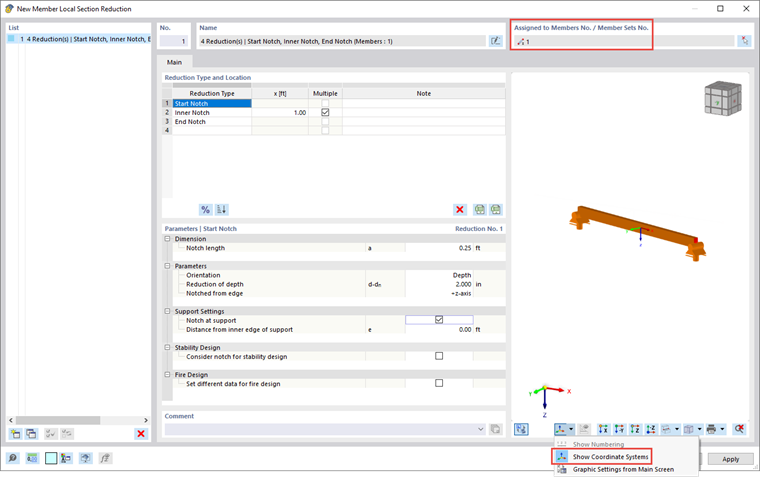Click the import from library icon under the reduction table
Screen dimensions: 760x501
pyautogui.click(x=479, y=210)
